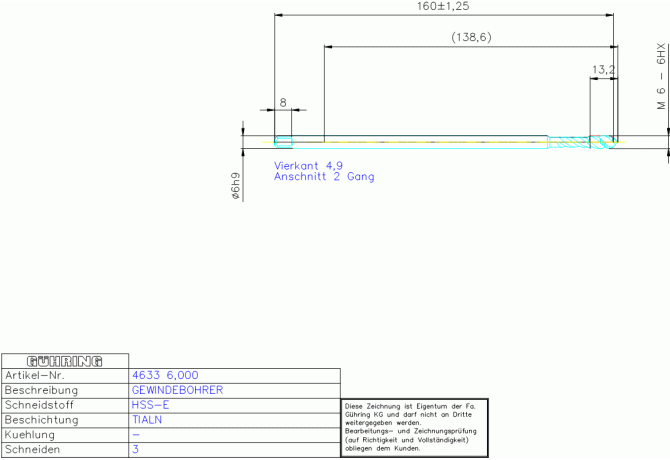Click the threaded tip of the tap drawing
Image resolution: width=670 pixels, height=460 pixels.
585,142
